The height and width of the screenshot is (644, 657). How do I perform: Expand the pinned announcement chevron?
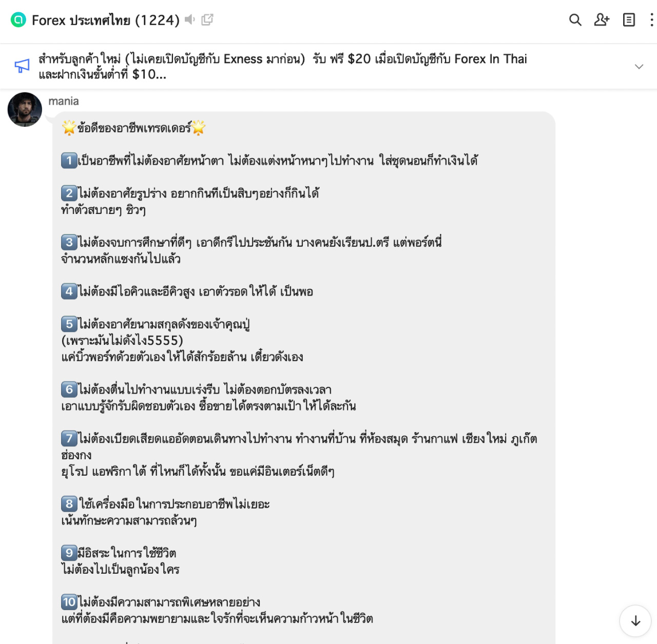click(x=639, y=67)
